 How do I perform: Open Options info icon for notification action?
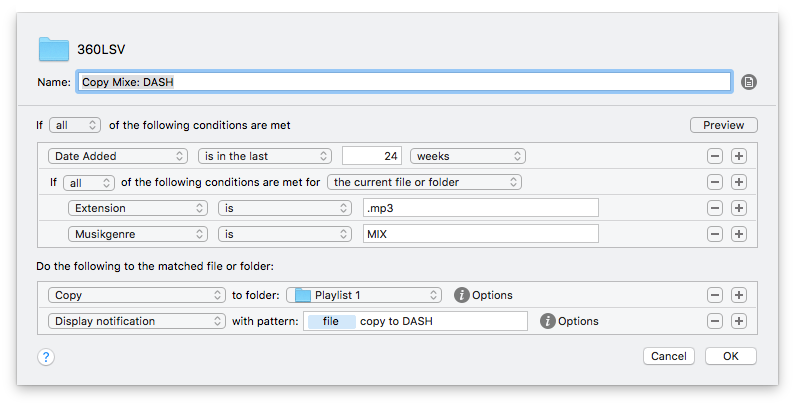[548, 321]
